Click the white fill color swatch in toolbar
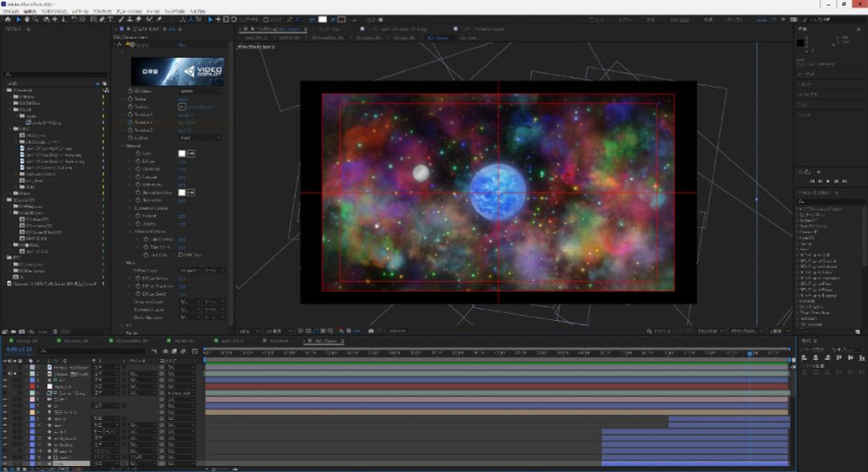The height and width of the screenshot is (472, 868). pyautogui.click(x=323, y=19)
